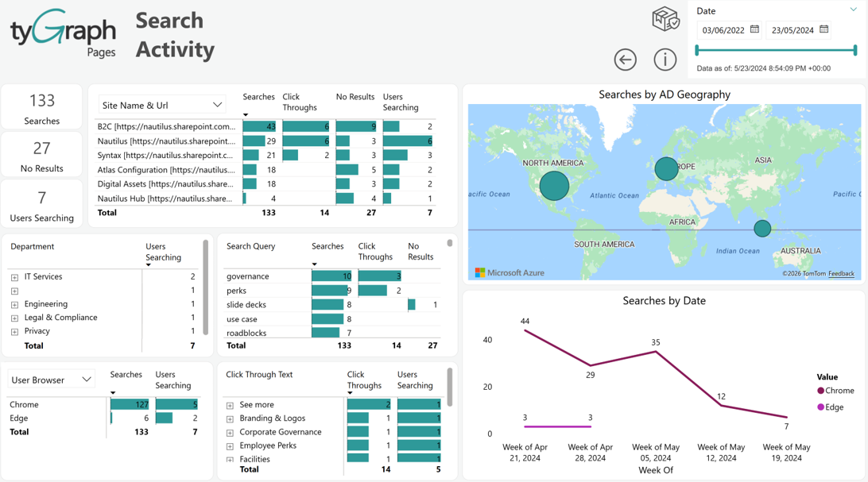Select the 35 data point on Chrome line

pos(656,352)
